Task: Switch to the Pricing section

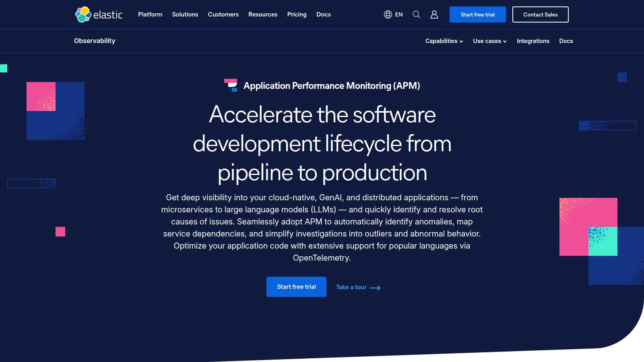Action: [297, 14]
